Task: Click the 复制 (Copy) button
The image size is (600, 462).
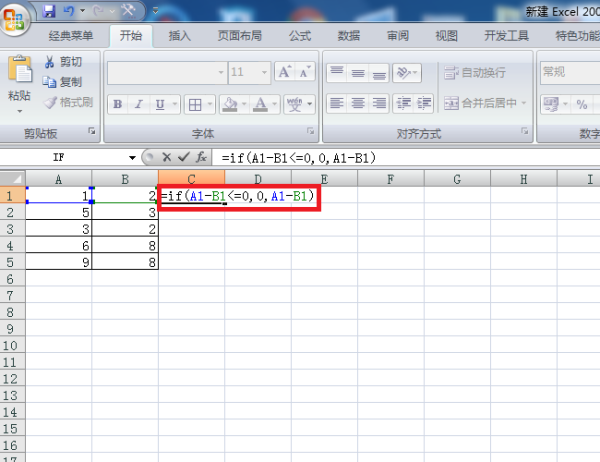Action: point(62,82)
